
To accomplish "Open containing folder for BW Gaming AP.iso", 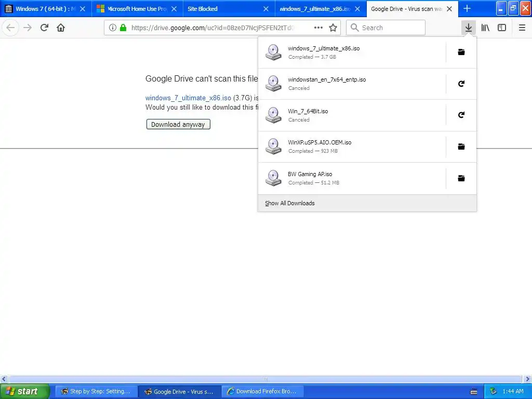I will pos(461,178).
